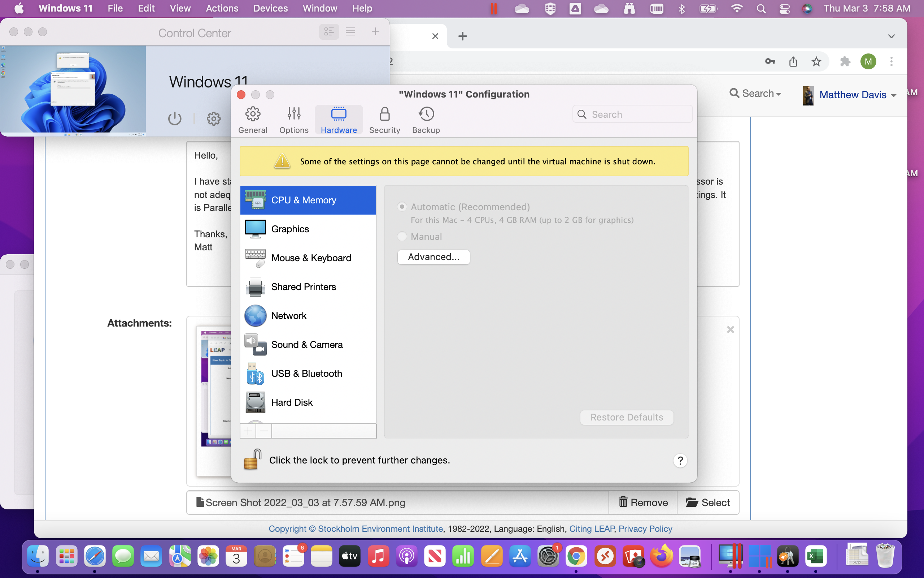Open the Backup configuration tab
924x578 pixels.
coord(426,120)
